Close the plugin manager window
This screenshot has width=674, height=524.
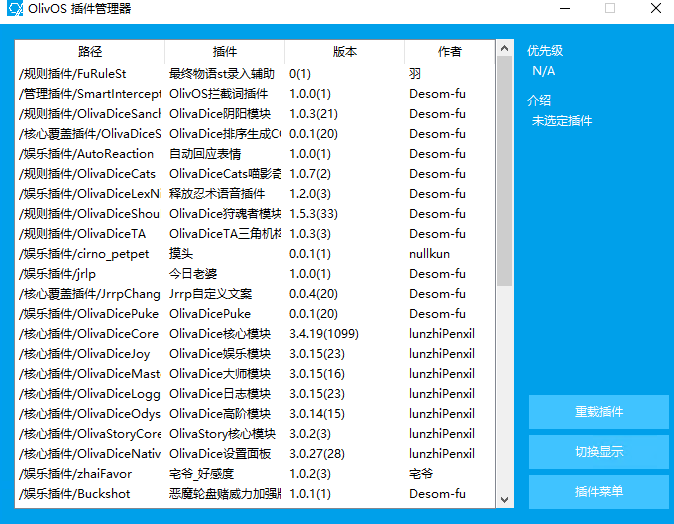(x=652, y=9)
